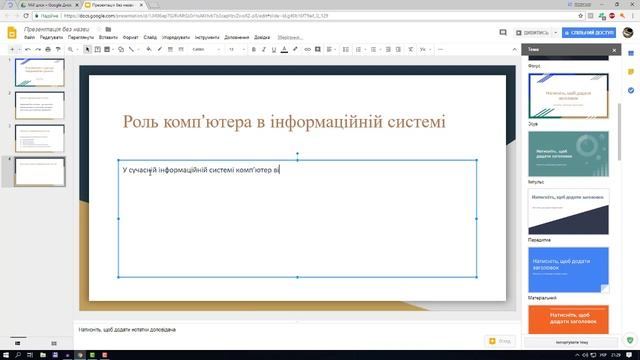
Task: Expand the line type dropdown arrow
Action: point(138,49)
